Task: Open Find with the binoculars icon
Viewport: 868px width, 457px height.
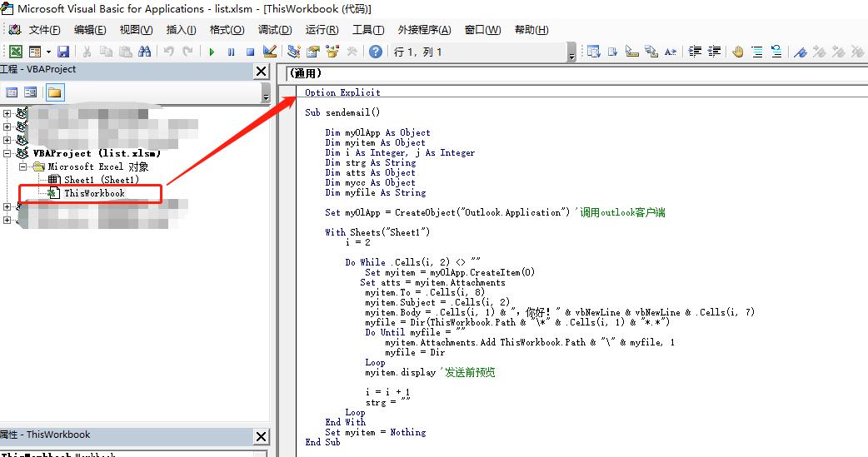Action: [144, 52]
